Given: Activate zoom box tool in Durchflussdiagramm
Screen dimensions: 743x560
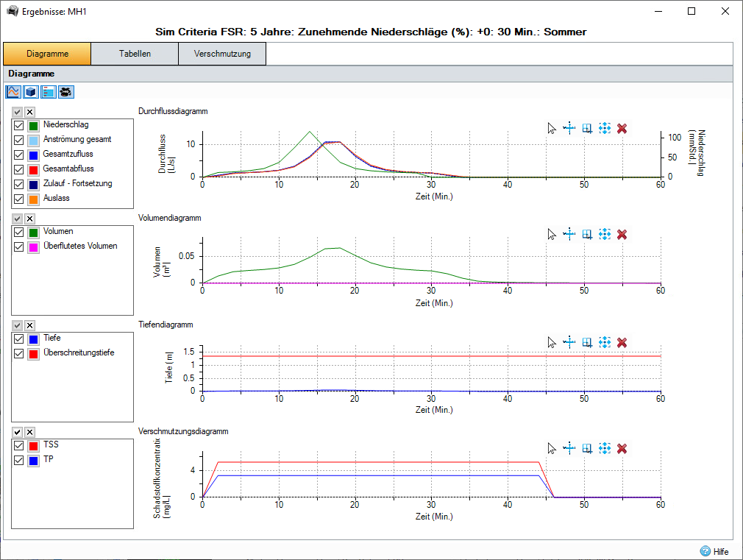Looking at the screenshot, I should point(587,128).
